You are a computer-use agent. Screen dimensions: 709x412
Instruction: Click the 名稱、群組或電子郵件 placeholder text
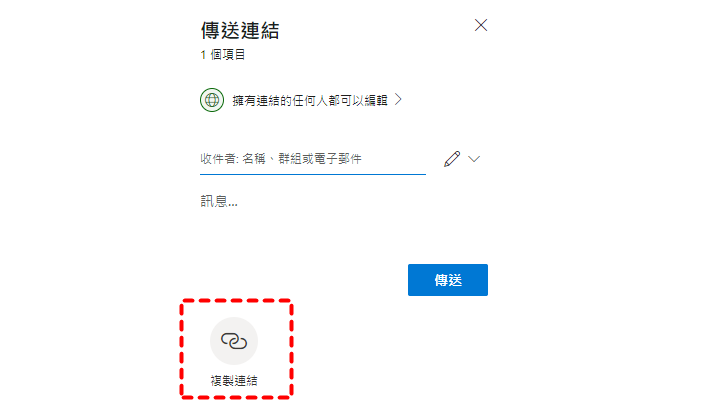tap(302, 159)
